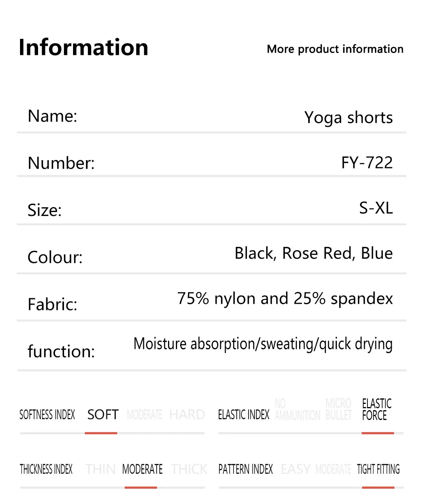Pick THIN in the thickness index
The width and height of the screenshot is (424, 504).
click(101, 469)
